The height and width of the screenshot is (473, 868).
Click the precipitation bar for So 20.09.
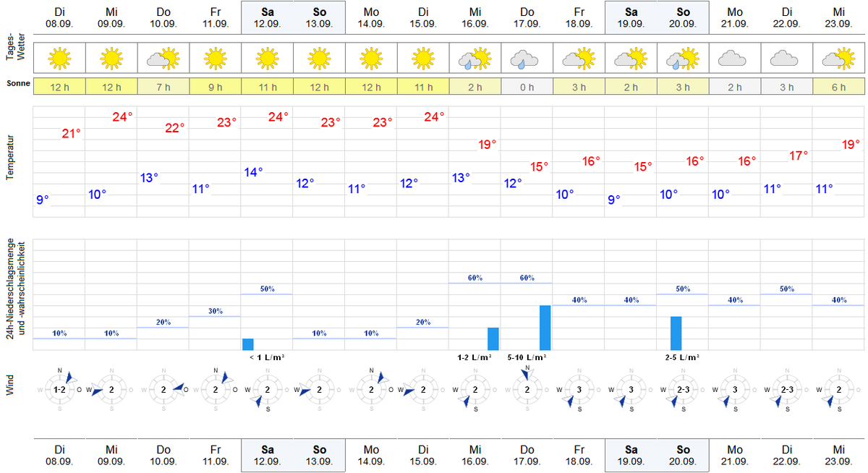click(676, 333)
